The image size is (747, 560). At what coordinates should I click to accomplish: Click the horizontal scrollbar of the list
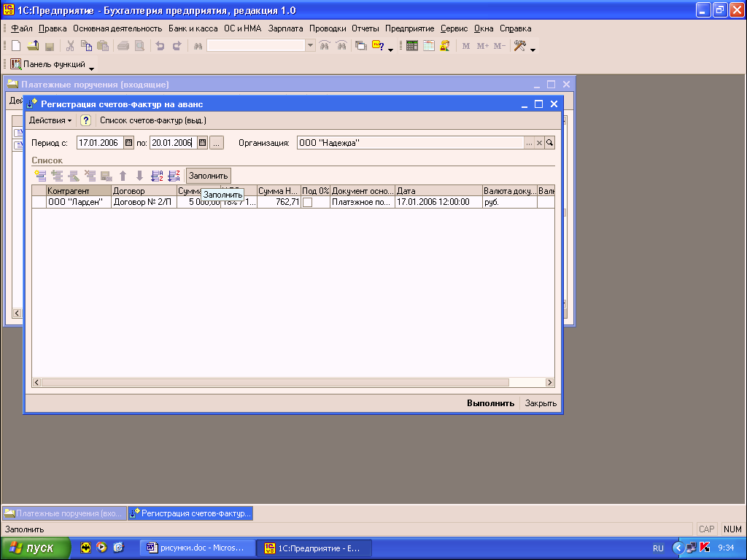pyautogui.click(x=277, y=383)
